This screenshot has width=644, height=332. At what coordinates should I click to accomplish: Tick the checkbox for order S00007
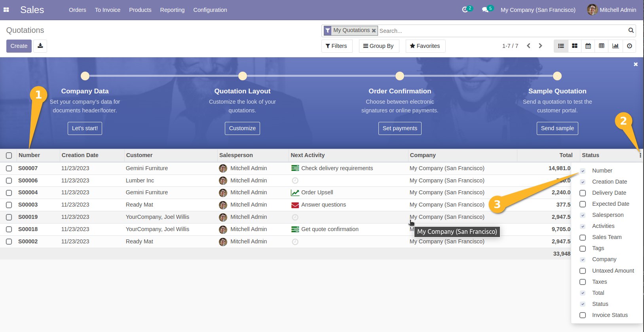pos(9,169)
